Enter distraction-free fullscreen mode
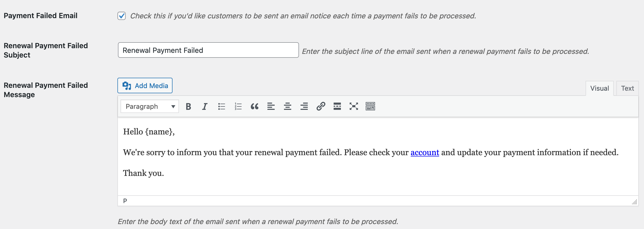Image resolution: width=644 pixels, height=229 pixels. point(354,106)
